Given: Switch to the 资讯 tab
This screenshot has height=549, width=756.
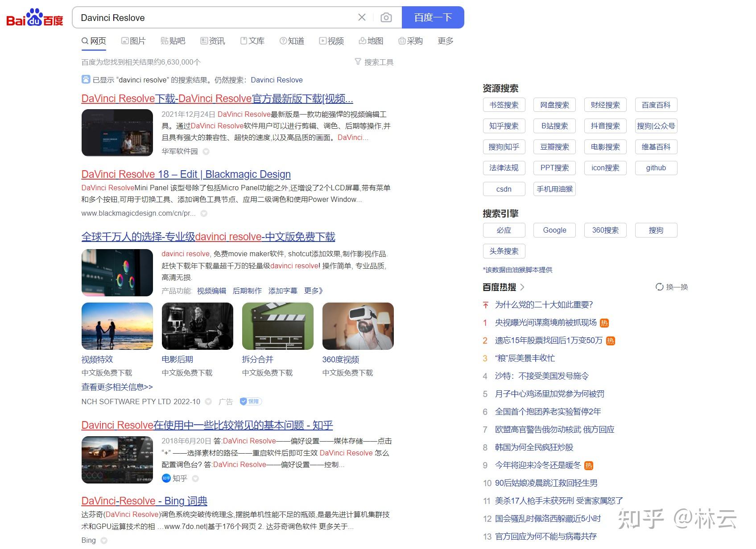Looking at the screenshot, I should coord(213,41).
